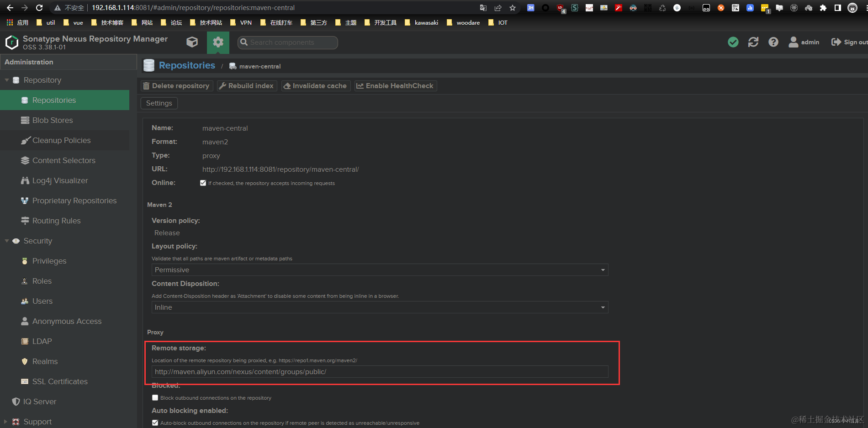Click the browser share page icon
The width and height of the screenshot is (868, 428).
[x=498, y=8]
